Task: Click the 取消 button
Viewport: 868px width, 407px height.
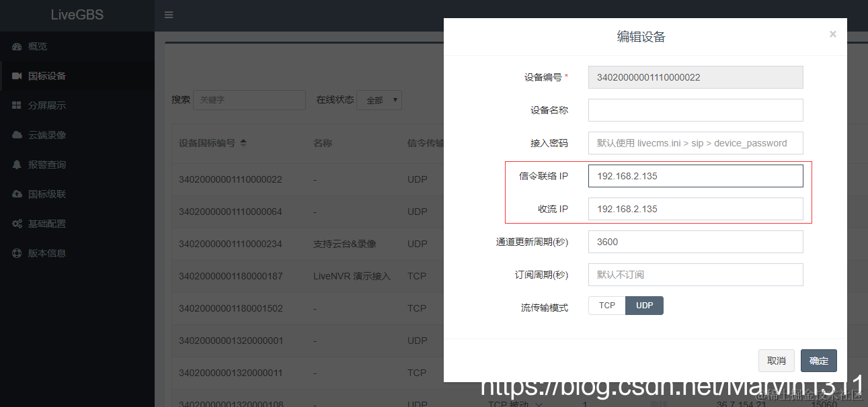Action: tap(777, 361)
